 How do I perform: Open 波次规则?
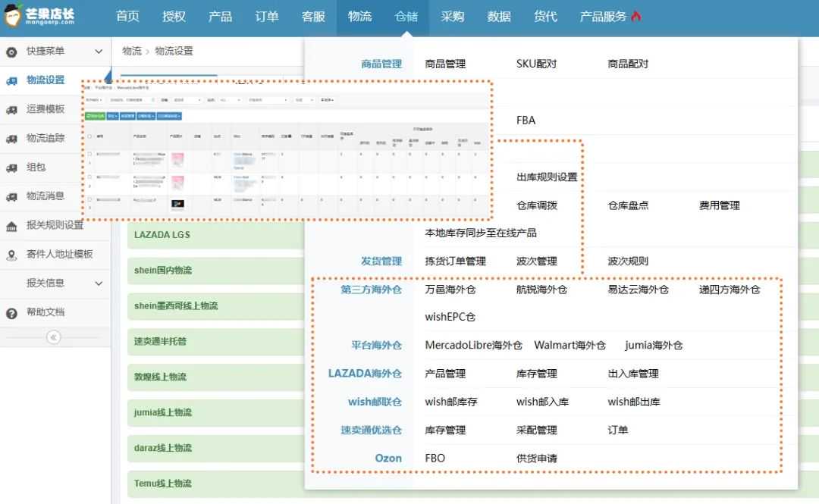point(628,261)
